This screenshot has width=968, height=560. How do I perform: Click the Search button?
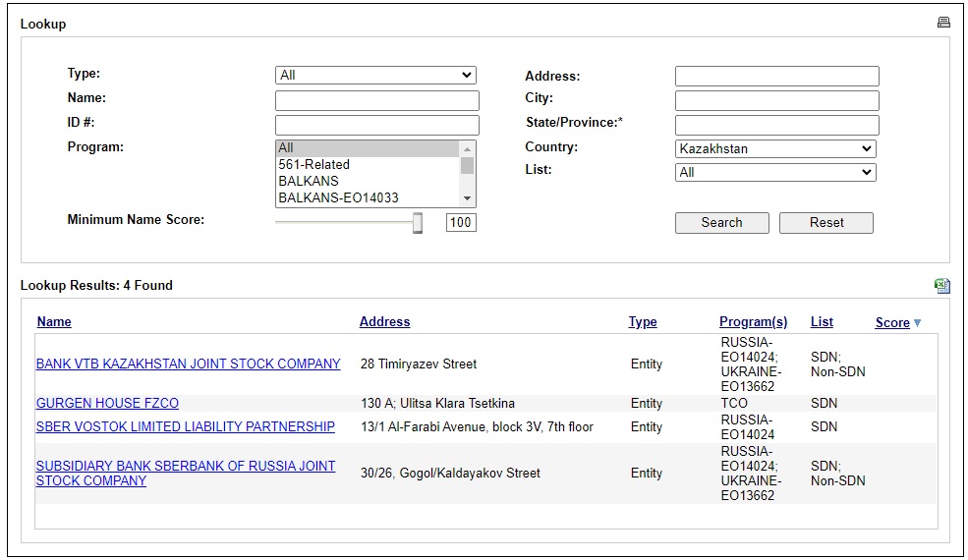pyautogui.click(x=721, y=223)
